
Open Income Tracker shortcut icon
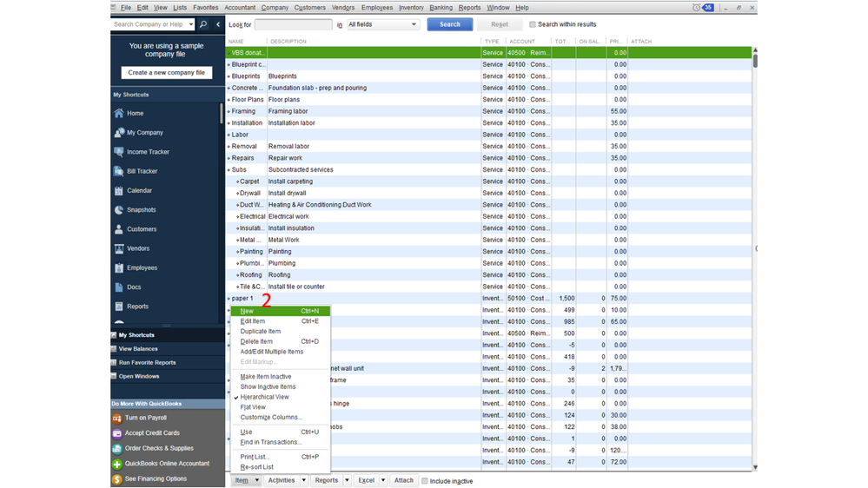(118, 152)
